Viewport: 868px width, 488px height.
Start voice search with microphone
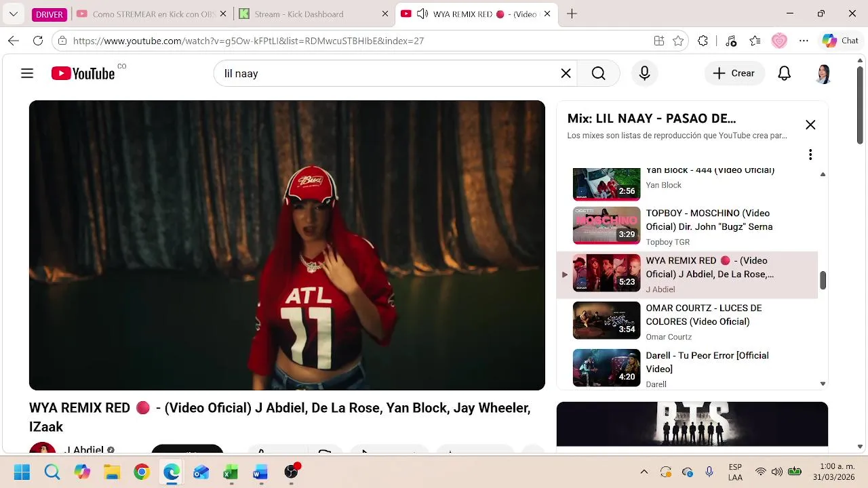[644, 73]
